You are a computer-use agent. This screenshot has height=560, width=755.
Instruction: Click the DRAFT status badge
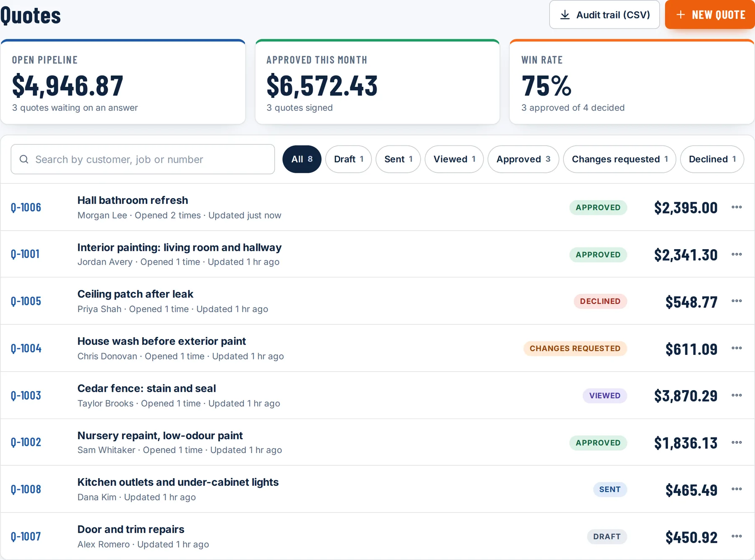(x=607, y=537)
